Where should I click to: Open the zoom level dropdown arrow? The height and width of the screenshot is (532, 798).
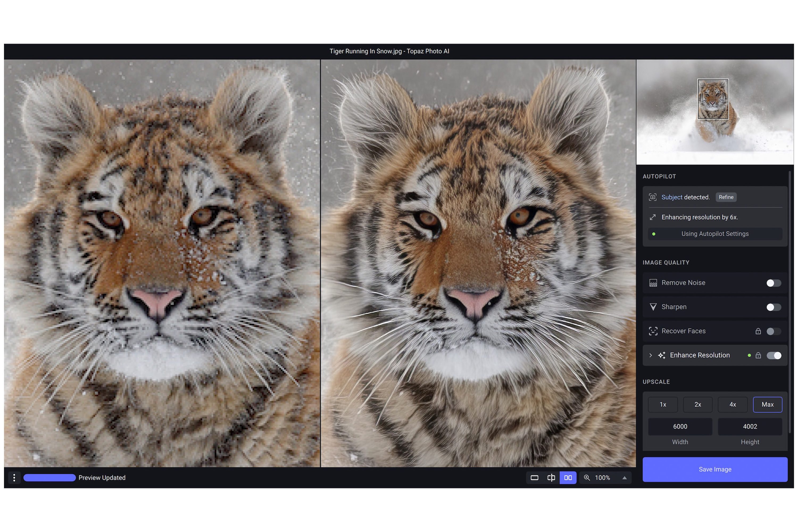(624, 478)
